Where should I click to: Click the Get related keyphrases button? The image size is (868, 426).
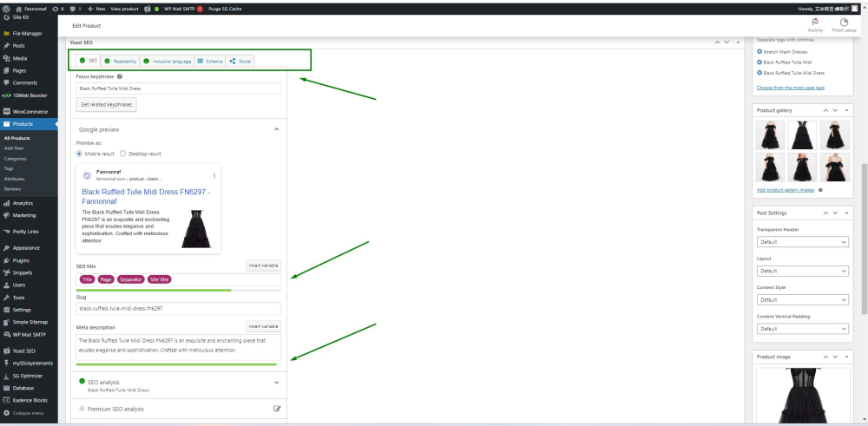tap(106, 104)
